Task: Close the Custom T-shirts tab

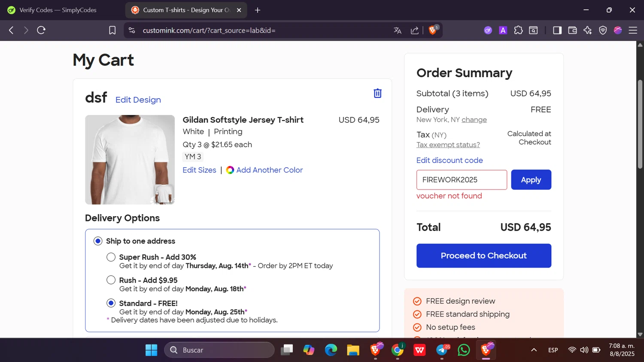Action: 239,10
